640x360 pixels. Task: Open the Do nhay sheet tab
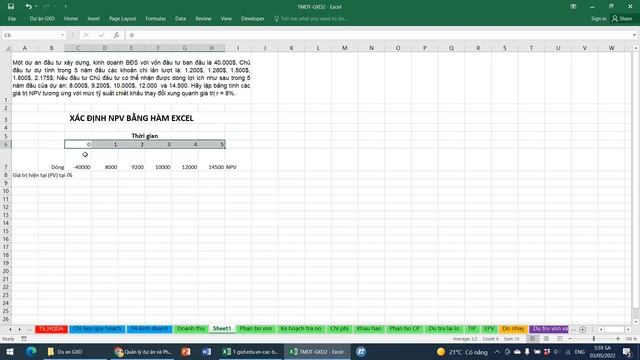click(513, 329)
